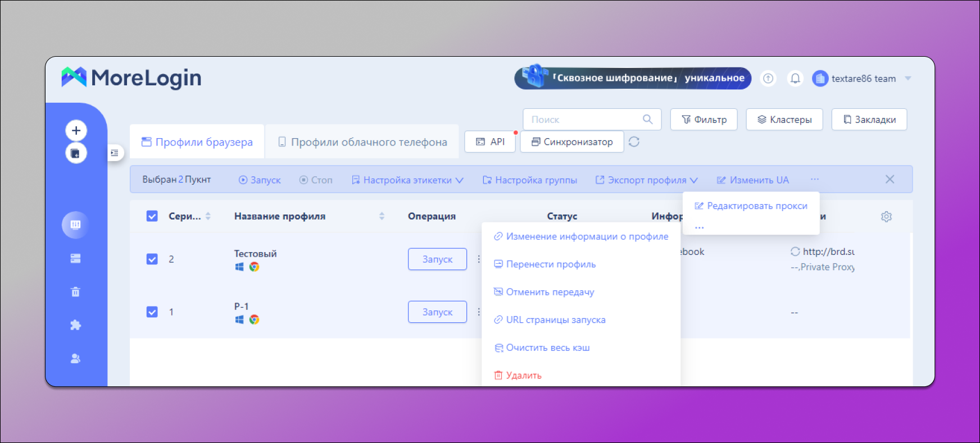The height and width of the screenshot is (443, 980).
Task: Click the plus icon to create new profile
Action: [x=76, y=130]
